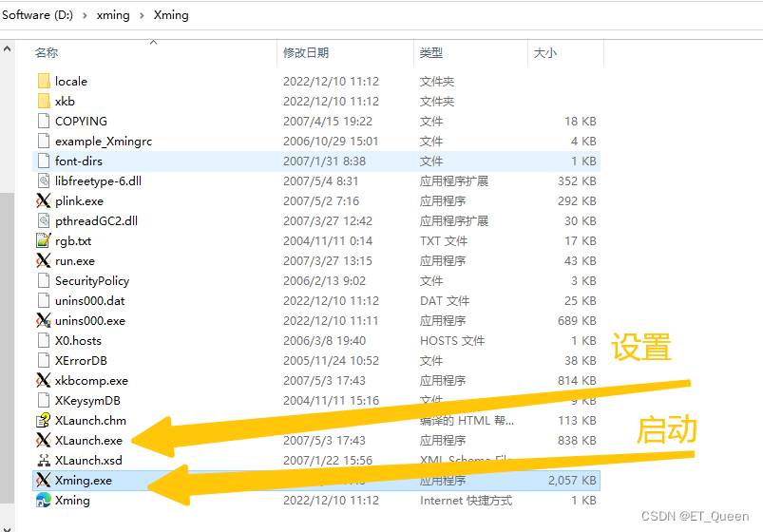
Task: Sort by the 名称 column header
Action: 47,52
